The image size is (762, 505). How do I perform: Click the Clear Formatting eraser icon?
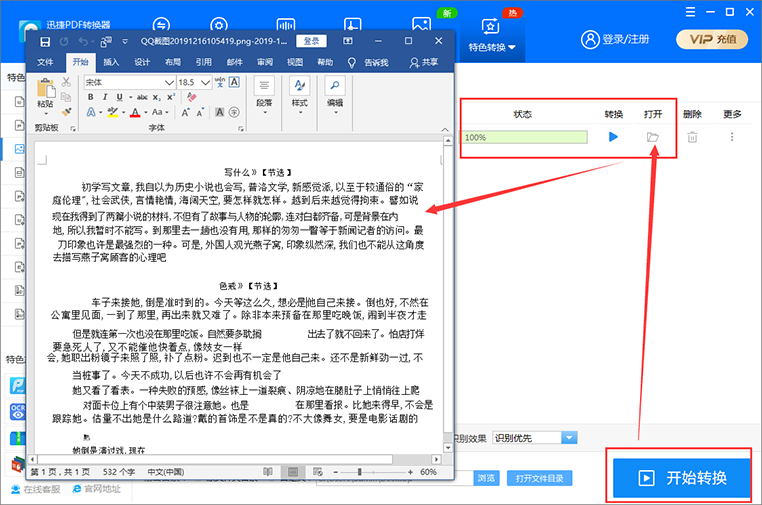[191, 97]
